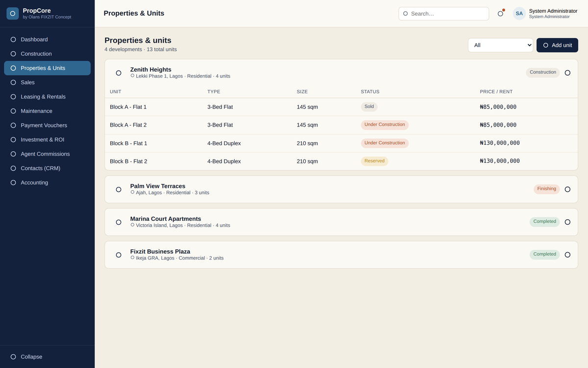This screenshot has height=368, width=588.
Task: Click the Payment Vouchers sidebar icon
Action: 13,125
